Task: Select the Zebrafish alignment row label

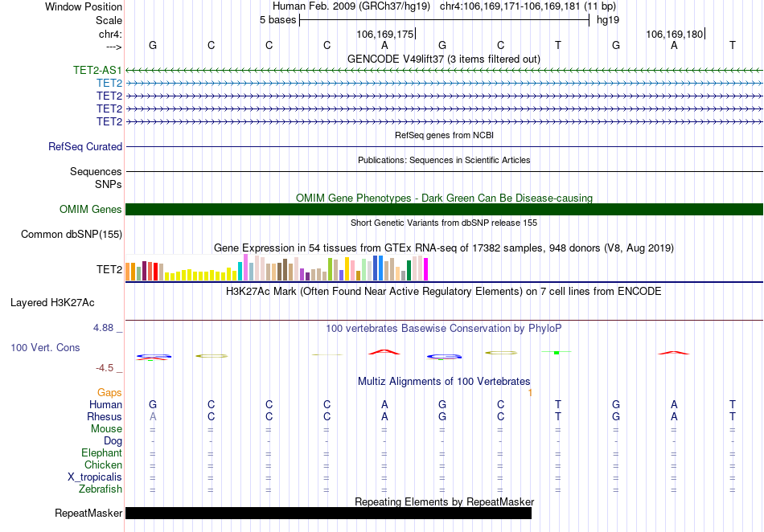Action: coord(101,489)
